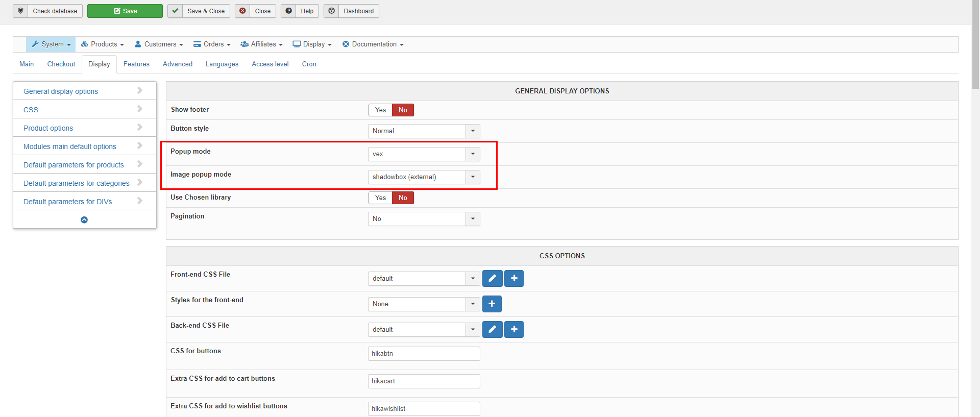Click the checkmark icon of Save & Close
Viewport: 980px width, 417px height.
pos(175,11)
